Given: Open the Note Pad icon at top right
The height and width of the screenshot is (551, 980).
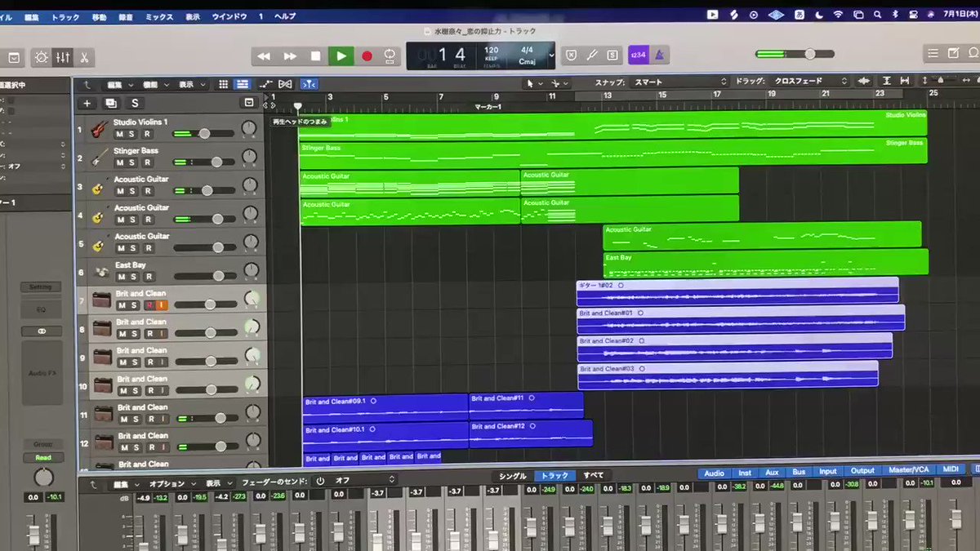Looking at the screenshot, I should [x=953, y=53].
